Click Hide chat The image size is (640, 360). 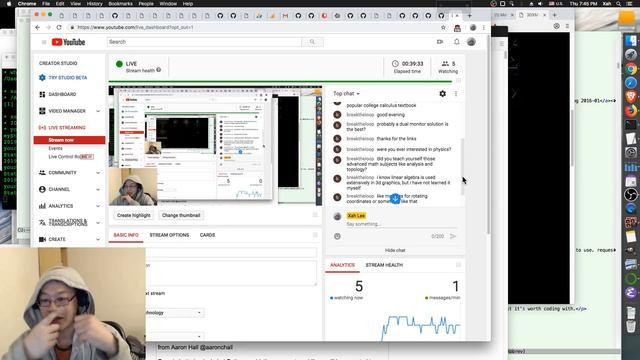[395, 250]
